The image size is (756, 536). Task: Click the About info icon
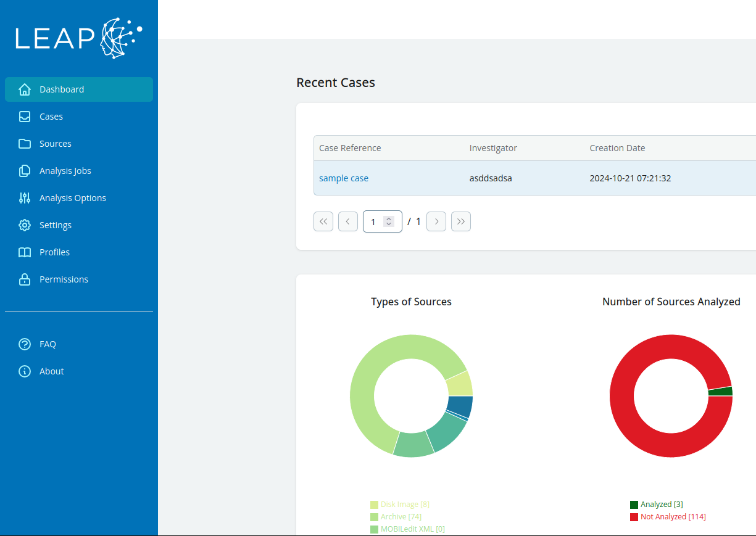pos(25,371)
